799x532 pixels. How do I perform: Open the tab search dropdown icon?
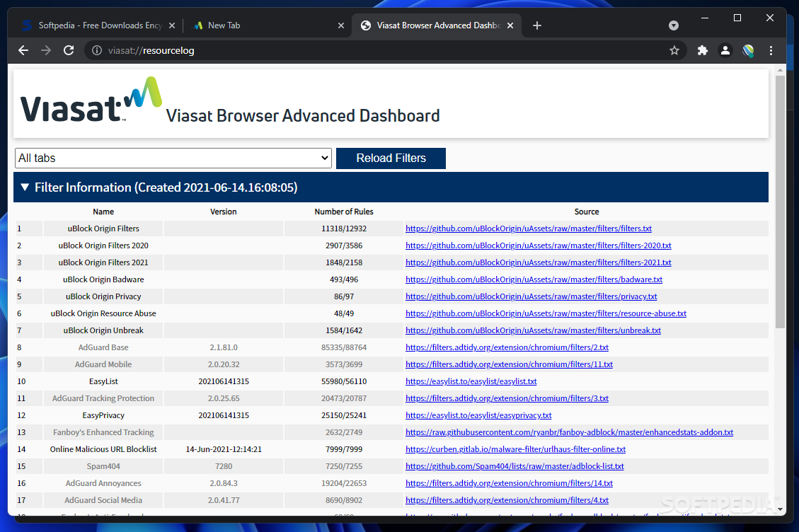pos(674,25)
